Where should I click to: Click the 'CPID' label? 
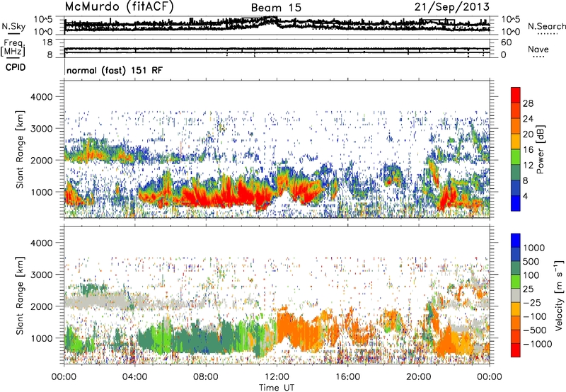coord(16,67)
